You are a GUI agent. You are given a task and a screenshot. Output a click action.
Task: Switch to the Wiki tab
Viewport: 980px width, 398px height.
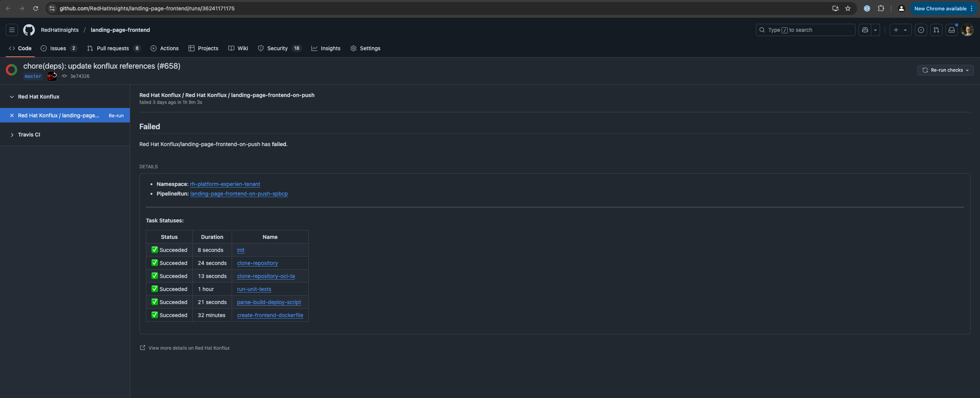click(238, 48)
